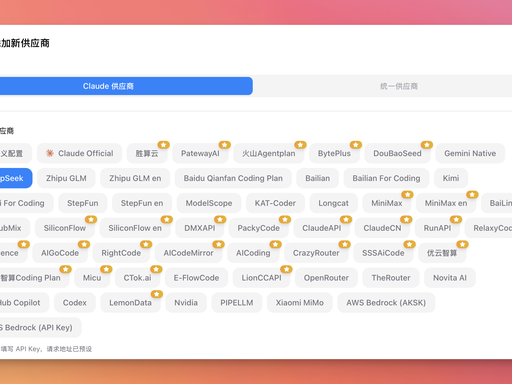
Task: Select the OpenRouter provider
Action: 326,278
